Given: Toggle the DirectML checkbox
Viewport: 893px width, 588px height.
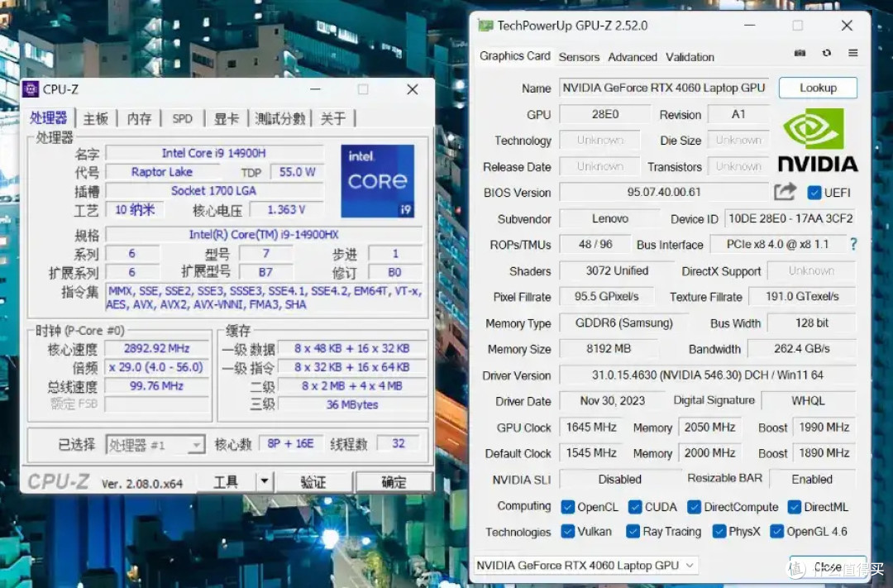Looking at the screenshot, I should point(794,506).
